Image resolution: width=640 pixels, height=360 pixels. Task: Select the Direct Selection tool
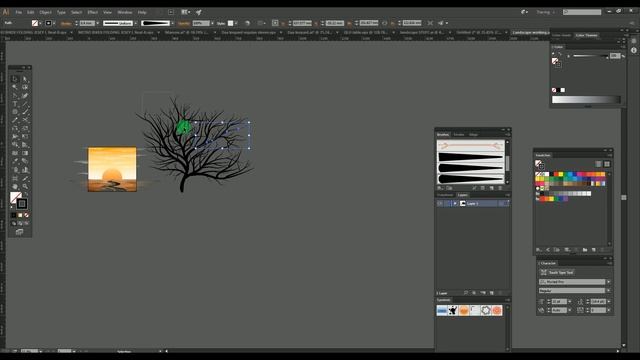[25, 79]
